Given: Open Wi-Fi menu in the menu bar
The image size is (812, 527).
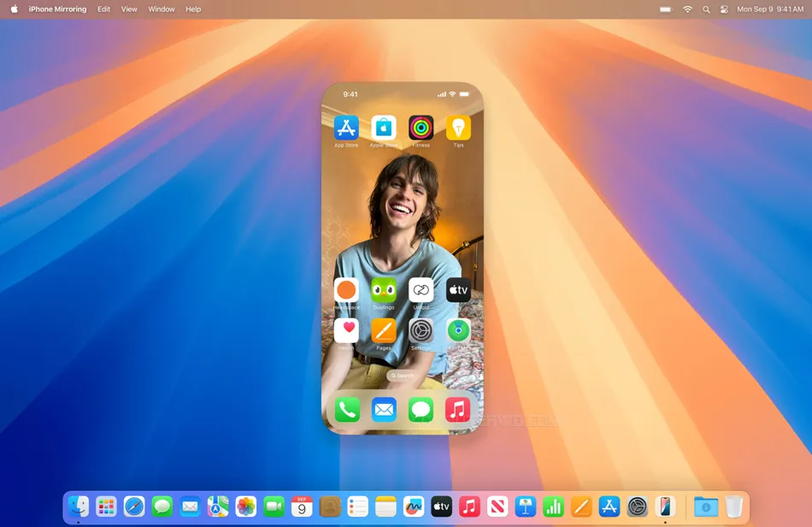Looking at the screenshot, I should tap(688, 9).
